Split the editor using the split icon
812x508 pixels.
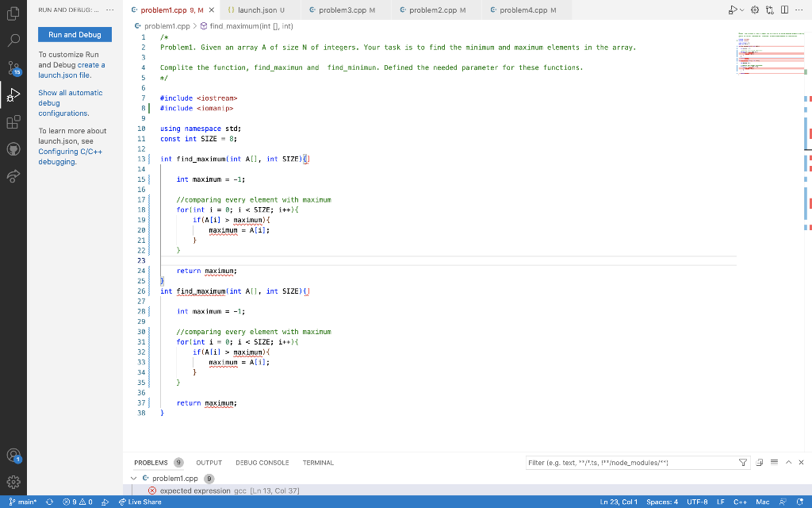784,8
